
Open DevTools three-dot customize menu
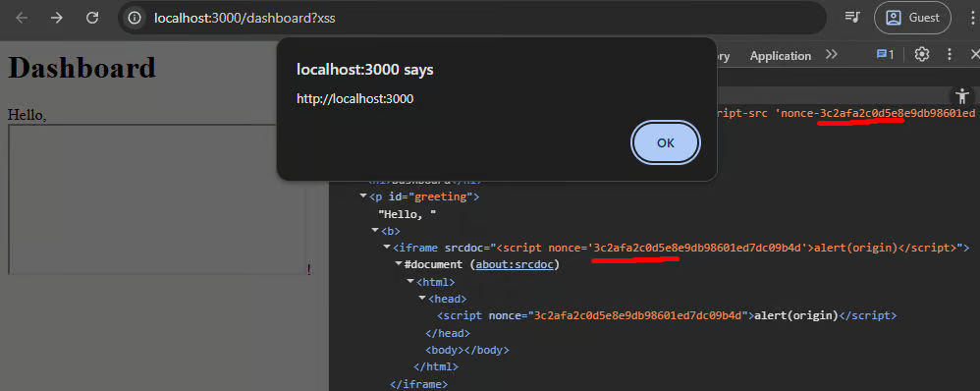(950, 54)
